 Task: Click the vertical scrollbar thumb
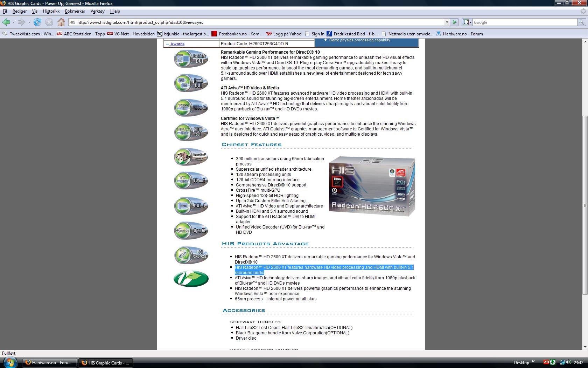(x=584, y=205)
